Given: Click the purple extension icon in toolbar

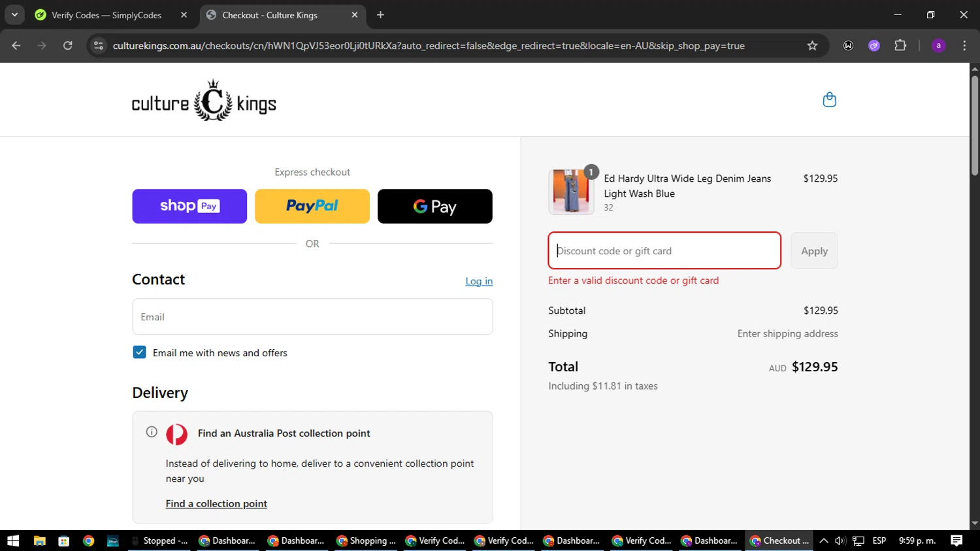Looking at the screenshot, I should tap(874, 46).
